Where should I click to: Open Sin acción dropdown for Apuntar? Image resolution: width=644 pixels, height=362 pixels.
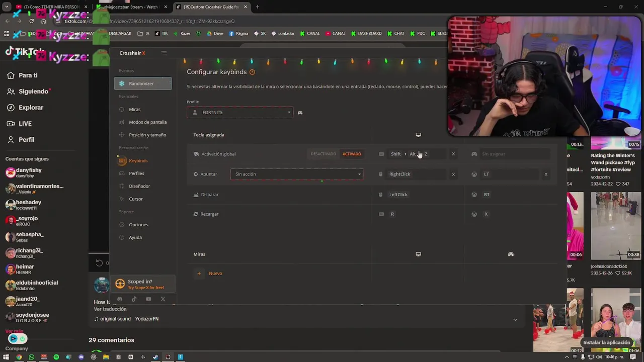click(297, 174)
